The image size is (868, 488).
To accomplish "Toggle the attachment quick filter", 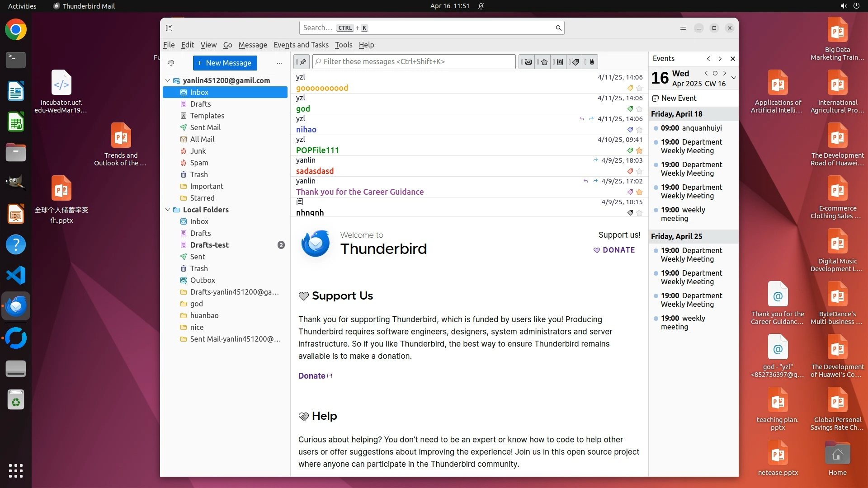I will coord(592,62).
